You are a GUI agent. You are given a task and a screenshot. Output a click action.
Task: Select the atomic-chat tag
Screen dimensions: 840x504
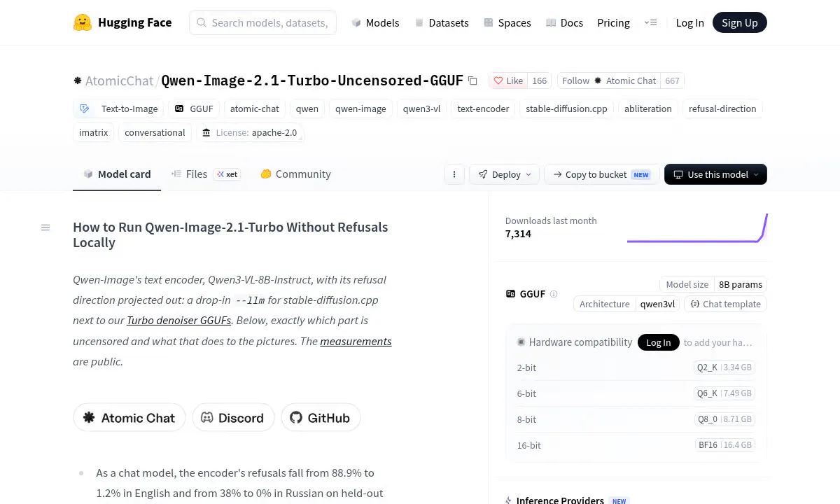click(255, 108)
